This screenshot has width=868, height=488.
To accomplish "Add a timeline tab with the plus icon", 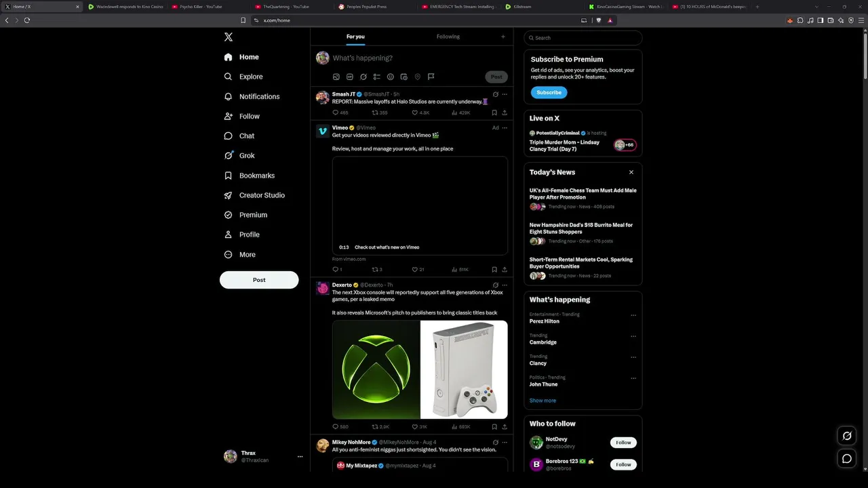I will coord(503,37).
